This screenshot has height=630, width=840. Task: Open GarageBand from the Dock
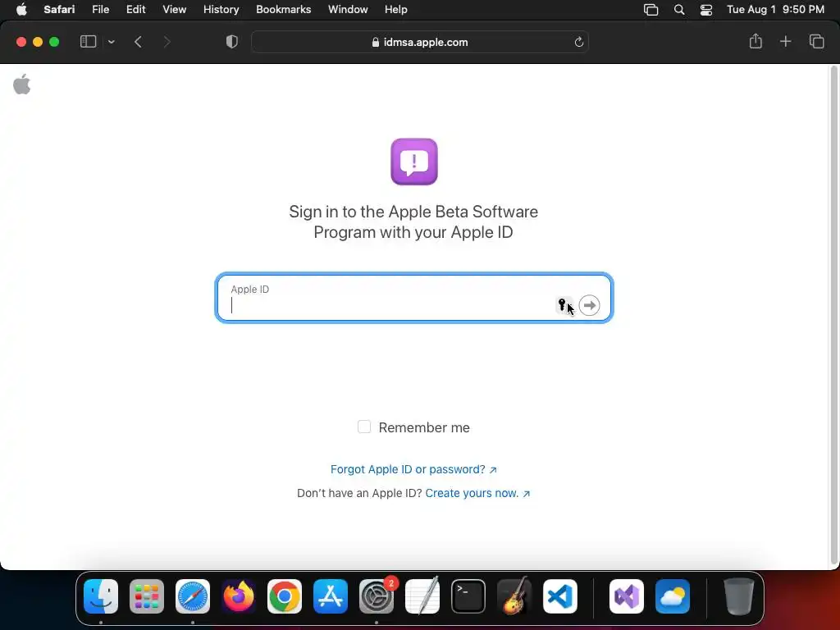pyautogui.click(x=514, y=596)
